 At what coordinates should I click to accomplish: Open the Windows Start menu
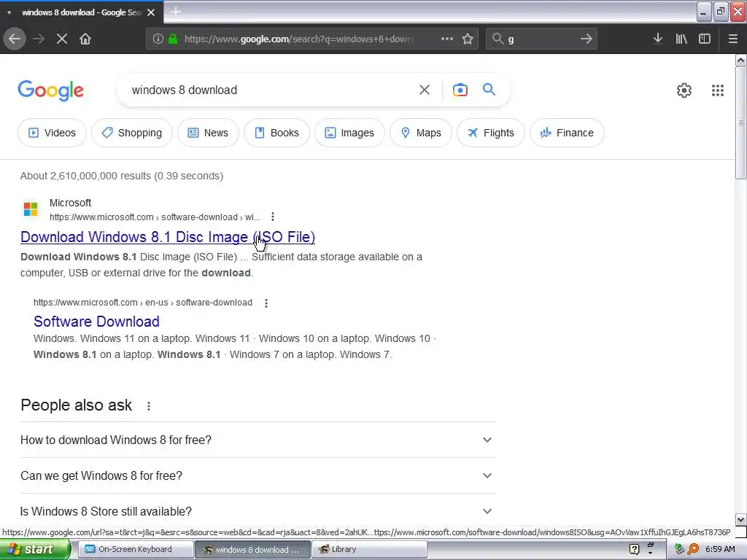coord(34,549)
